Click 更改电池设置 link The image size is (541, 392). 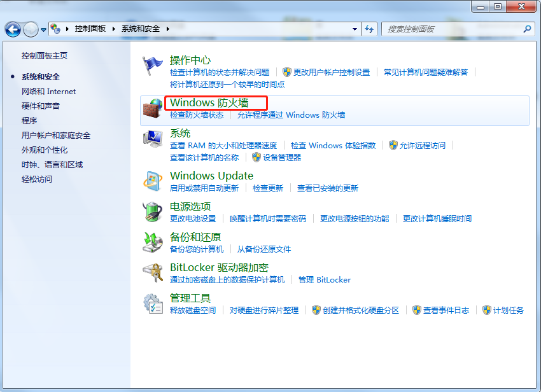point(193,218)
